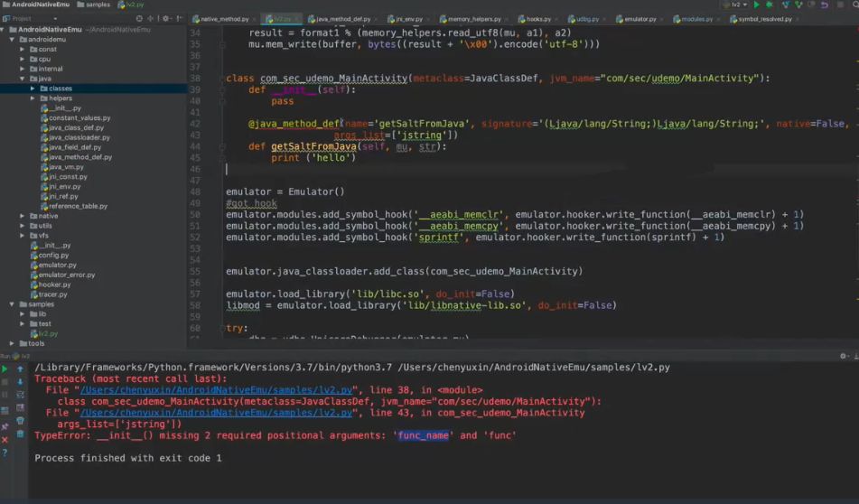The width and height of the screenshot is (859, 504).
Task: Select java_vm.py in the project tree
Action: tap(66, 167)
